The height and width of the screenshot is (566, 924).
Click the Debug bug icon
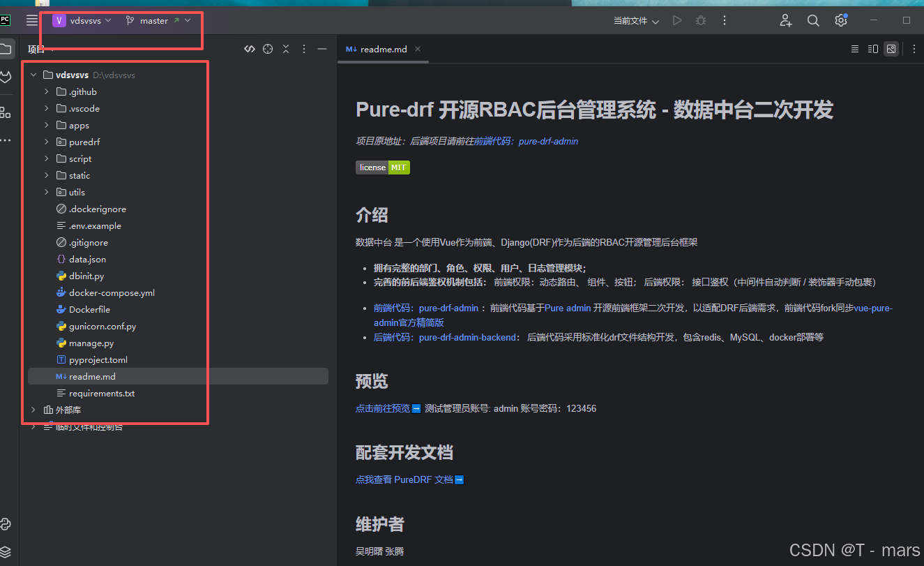coord(701,21)
